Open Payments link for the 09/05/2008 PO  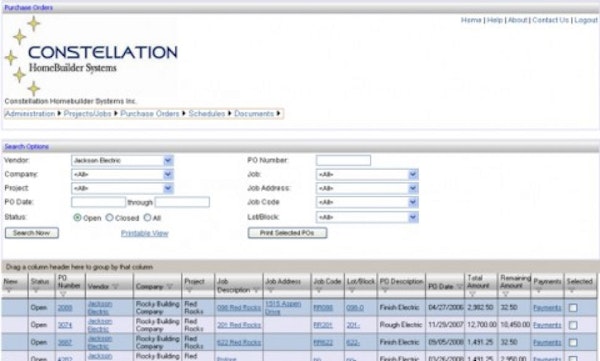tap(547, 343)
